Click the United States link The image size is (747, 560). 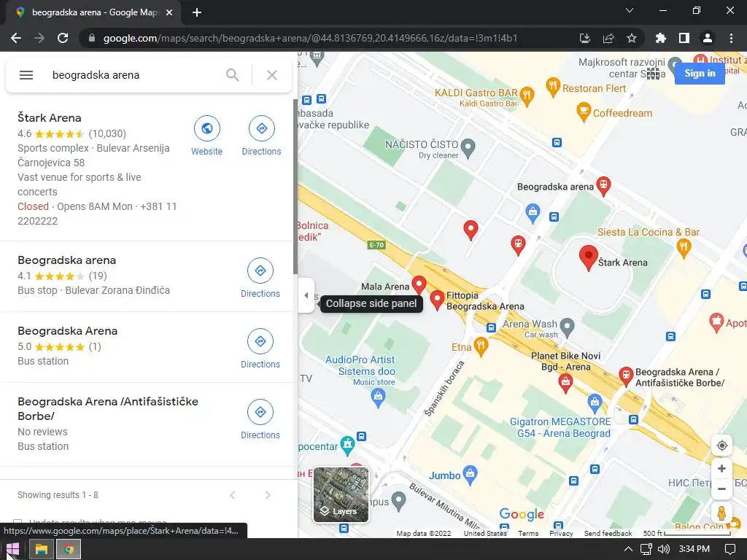[485, 533]
